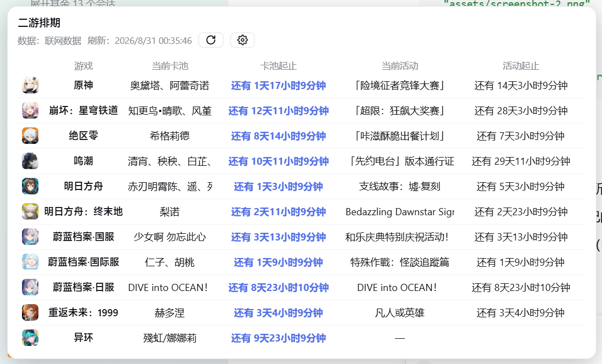Viewport: 602px width, 364px height.
Task: Click the 知更鸟•晴歌、风堇 banner cell
Action: click(x=170, y=111)
